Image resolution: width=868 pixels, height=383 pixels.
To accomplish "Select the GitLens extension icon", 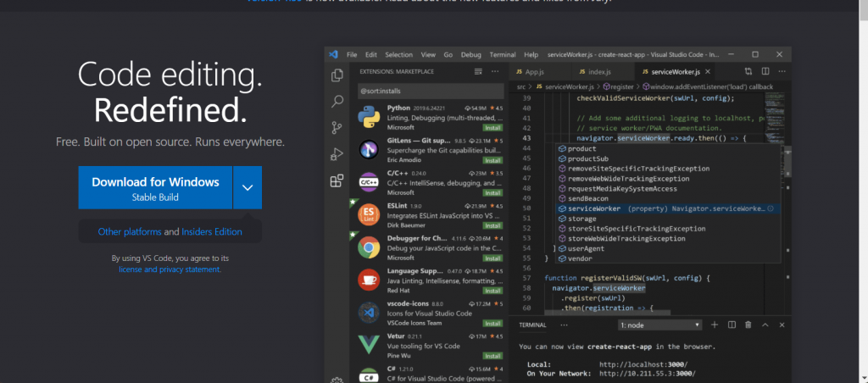I will [x=368, y=149].
